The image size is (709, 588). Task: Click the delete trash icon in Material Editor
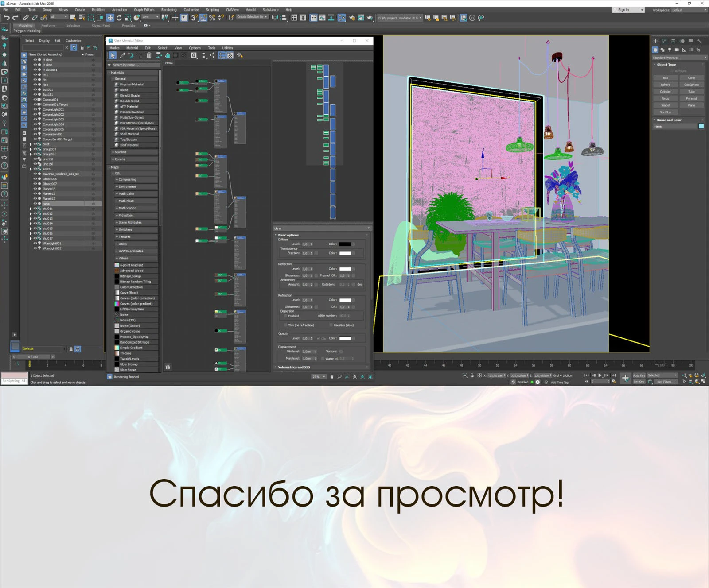point(149,55)
